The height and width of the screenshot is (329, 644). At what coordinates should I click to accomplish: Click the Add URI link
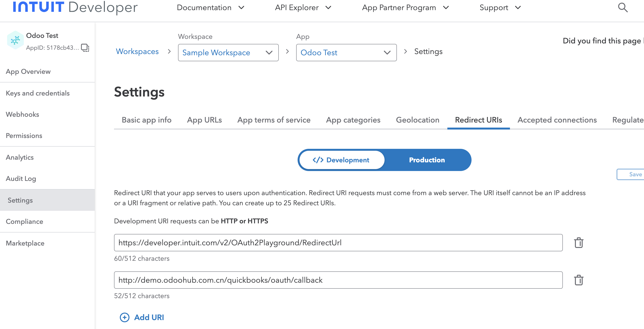[x=149, y=317]
